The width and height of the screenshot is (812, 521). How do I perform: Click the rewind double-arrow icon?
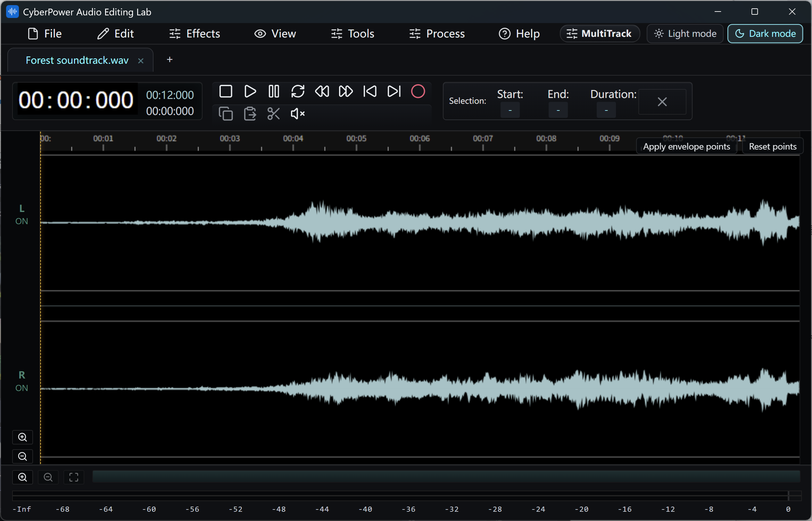tap(322, 91)
